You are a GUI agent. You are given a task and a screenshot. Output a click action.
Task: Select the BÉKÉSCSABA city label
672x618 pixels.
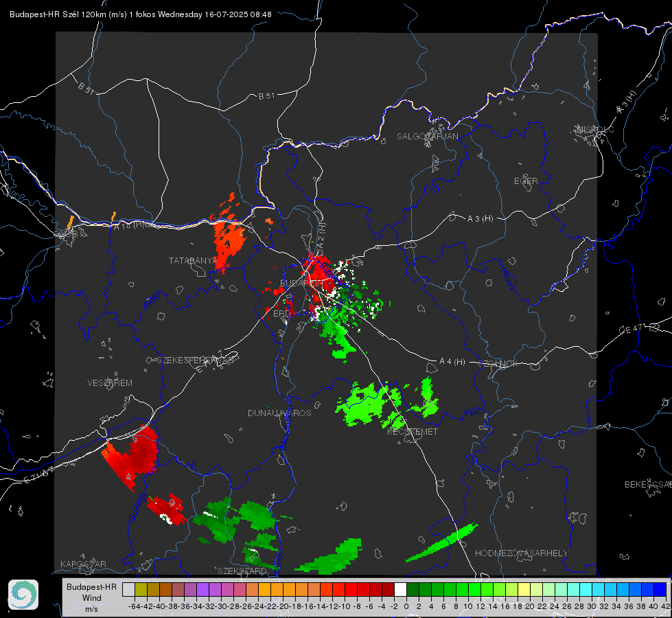coord(648,485)
